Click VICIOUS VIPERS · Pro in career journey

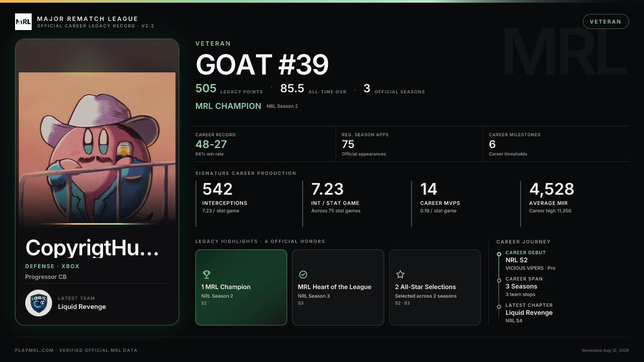(x=530, y=268)
